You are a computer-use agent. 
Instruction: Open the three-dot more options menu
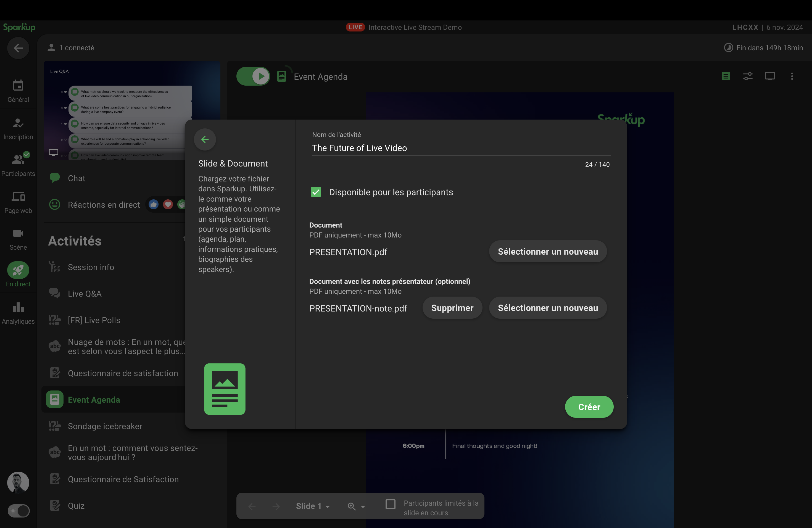pos(792,76)
